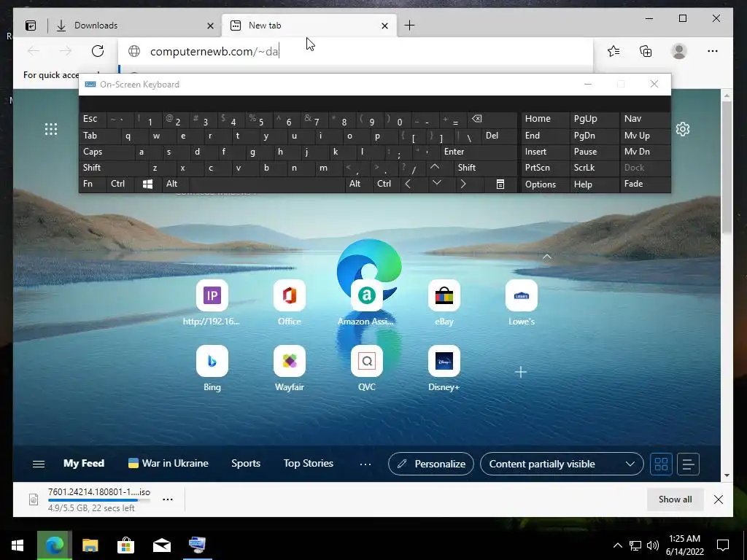This screenshot has height=560, width=747.
Task: Click the Personalize button
Action: tap(430, 464)
